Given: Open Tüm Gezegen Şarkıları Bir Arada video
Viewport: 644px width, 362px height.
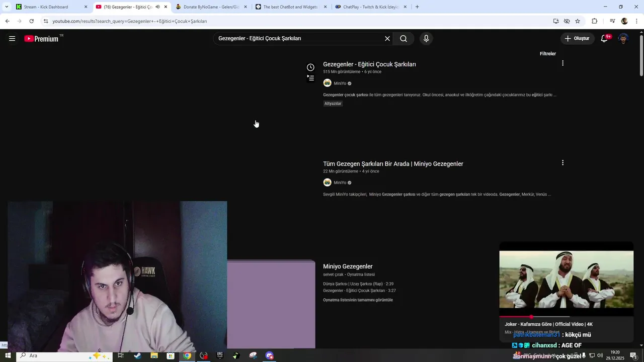Looking at the screenshot, I should (393, 164).
